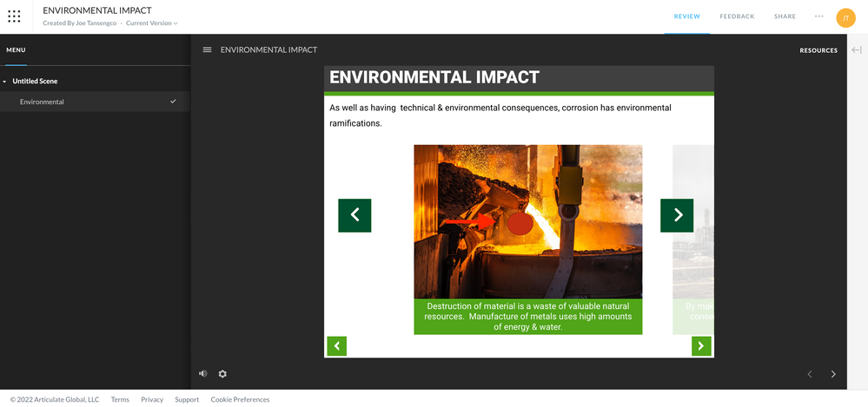Open the three-dot more options menu
Screen dimensions: 868x407
coord(818,16)
